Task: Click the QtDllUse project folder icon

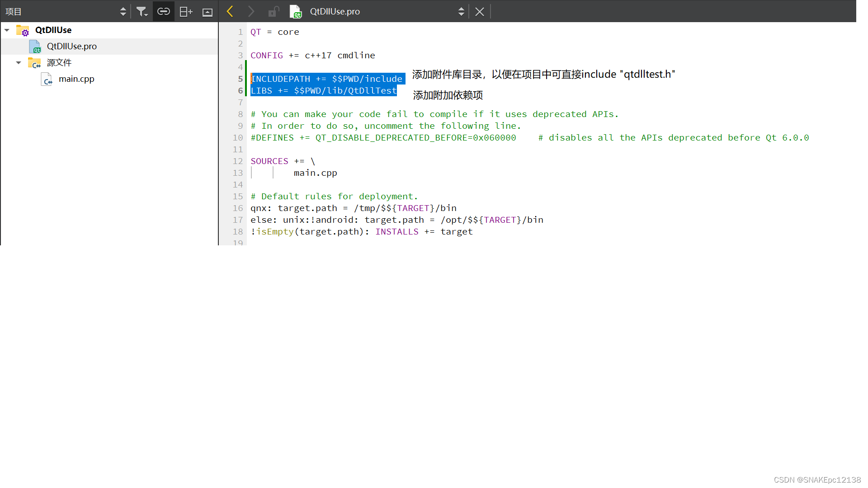Action: click(23, 30)
